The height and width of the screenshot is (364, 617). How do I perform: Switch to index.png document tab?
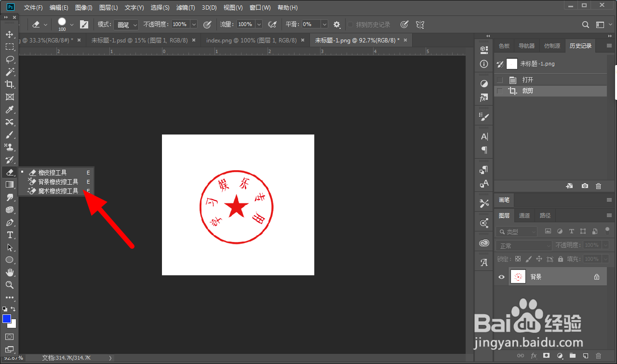pyautogui.click(x=251, y=40)
